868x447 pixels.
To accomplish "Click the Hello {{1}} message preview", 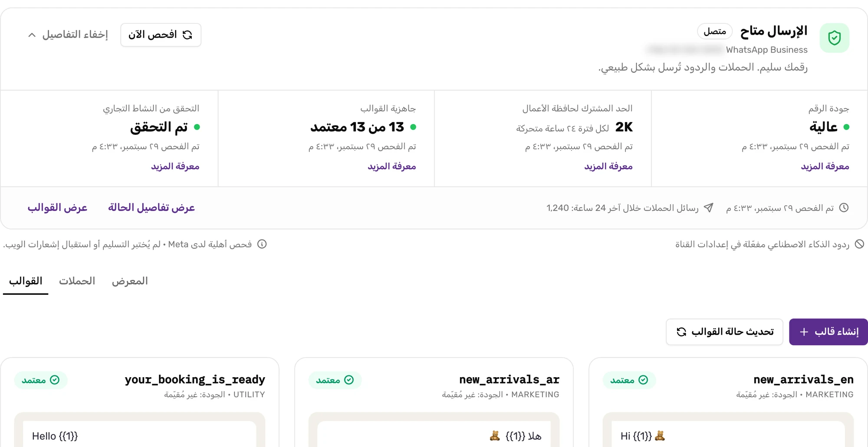I will point(55,436).
